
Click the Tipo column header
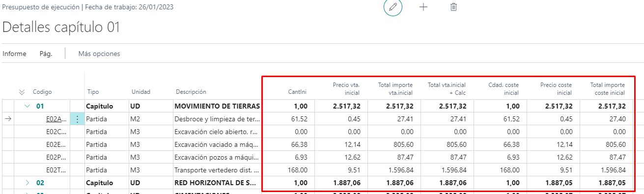(x=93, y=92)
